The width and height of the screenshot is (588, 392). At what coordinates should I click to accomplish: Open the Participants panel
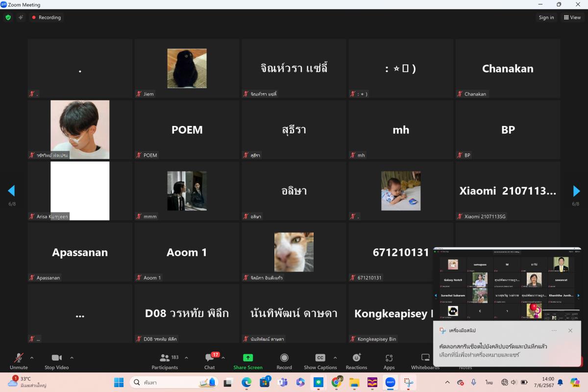click(165, 361)
